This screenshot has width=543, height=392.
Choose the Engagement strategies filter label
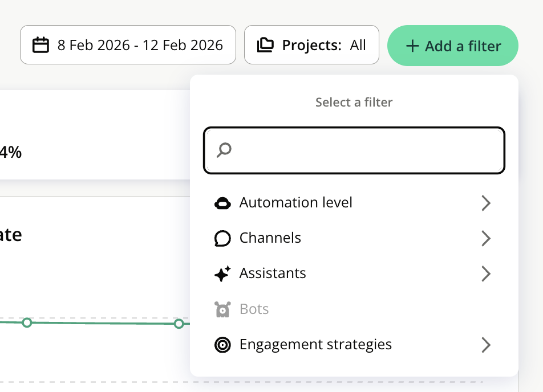coord(315,345)
